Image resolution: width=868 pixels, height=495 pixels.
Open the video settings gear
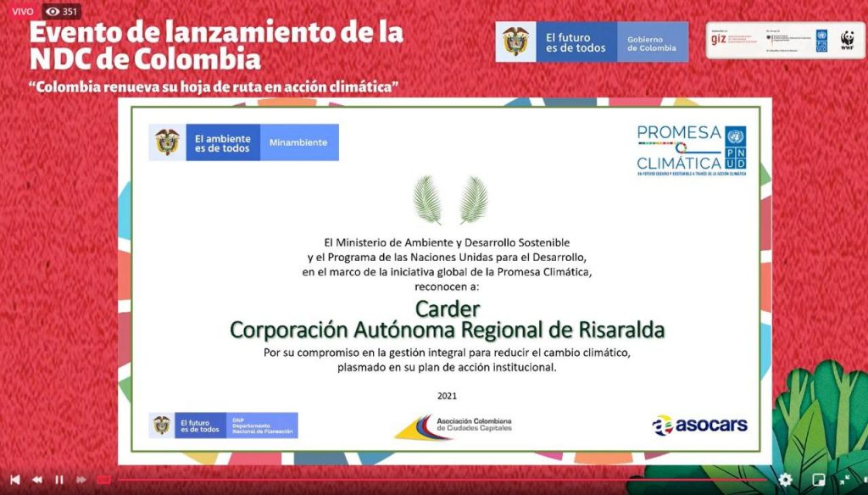coord(785,480)
